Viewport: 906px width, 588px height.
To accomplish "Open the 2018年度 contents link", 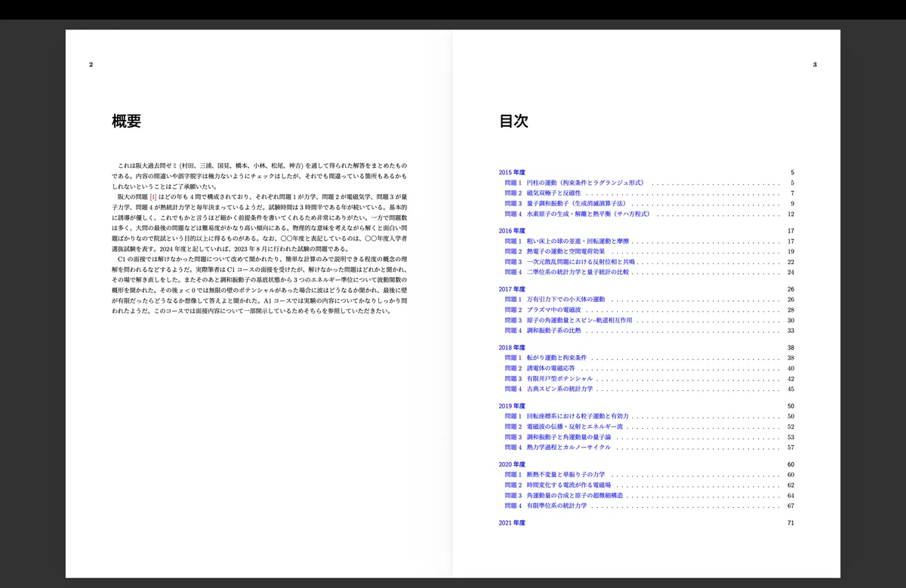I will [x=511, y=347].
